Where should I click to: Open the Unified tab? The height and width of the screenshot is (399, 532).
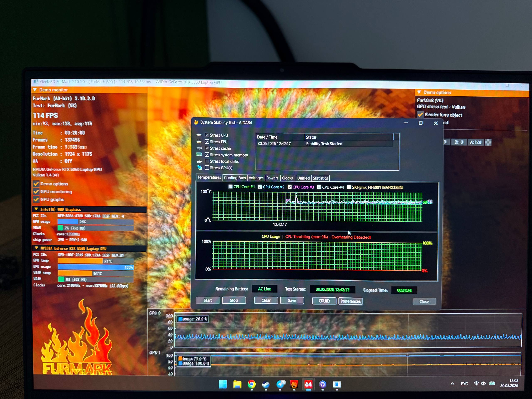[x=303, y=178]
